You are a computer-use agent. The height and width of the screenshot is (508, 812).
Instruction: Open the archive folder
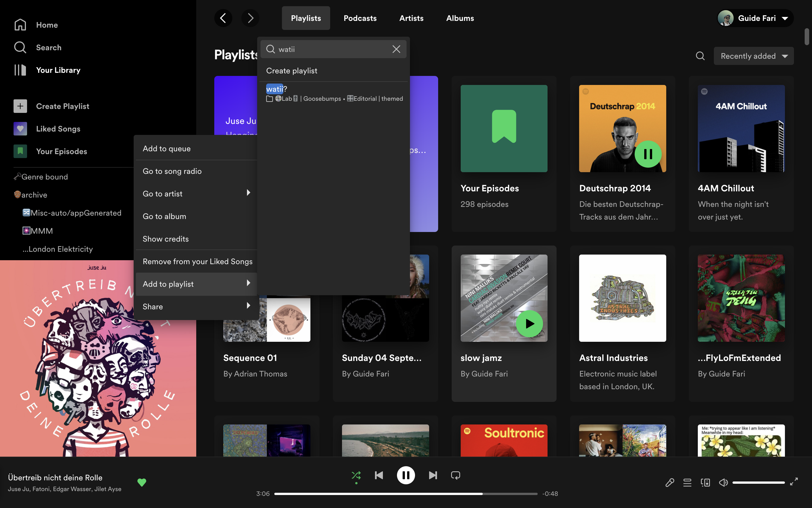[x=30, y=195]
